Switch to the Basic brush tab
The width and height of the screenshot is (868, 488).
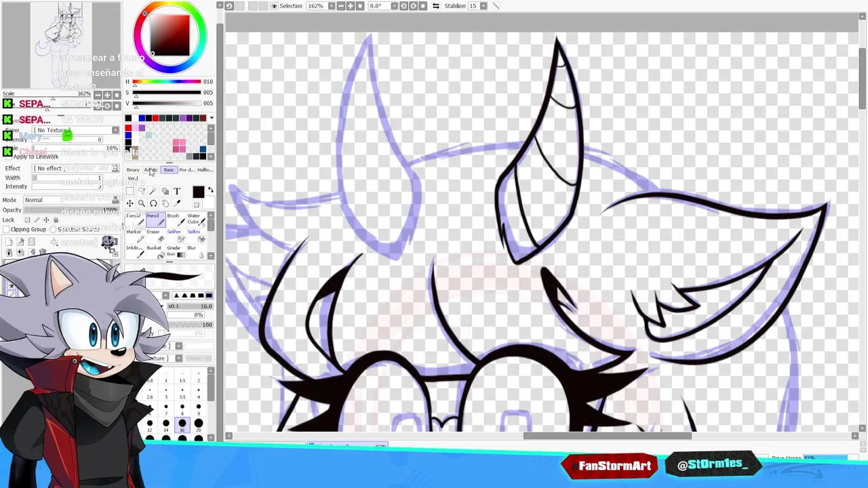point(169,170)
